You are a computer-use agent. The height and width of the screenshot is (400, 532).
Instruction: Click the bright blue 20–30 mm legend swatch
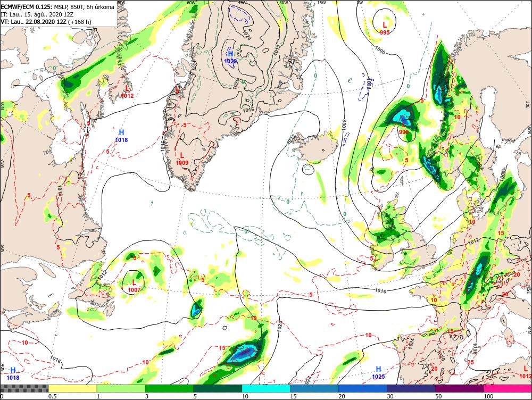click(x=363, y=388)
